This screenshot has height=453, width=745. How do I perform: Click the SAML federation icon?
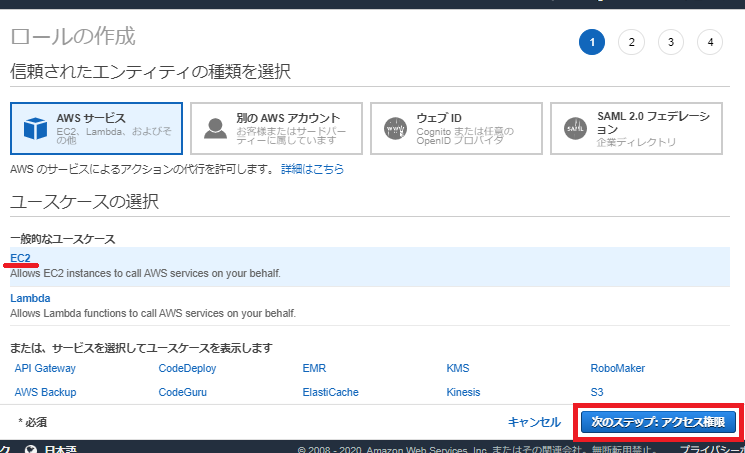tap(575, 128)
